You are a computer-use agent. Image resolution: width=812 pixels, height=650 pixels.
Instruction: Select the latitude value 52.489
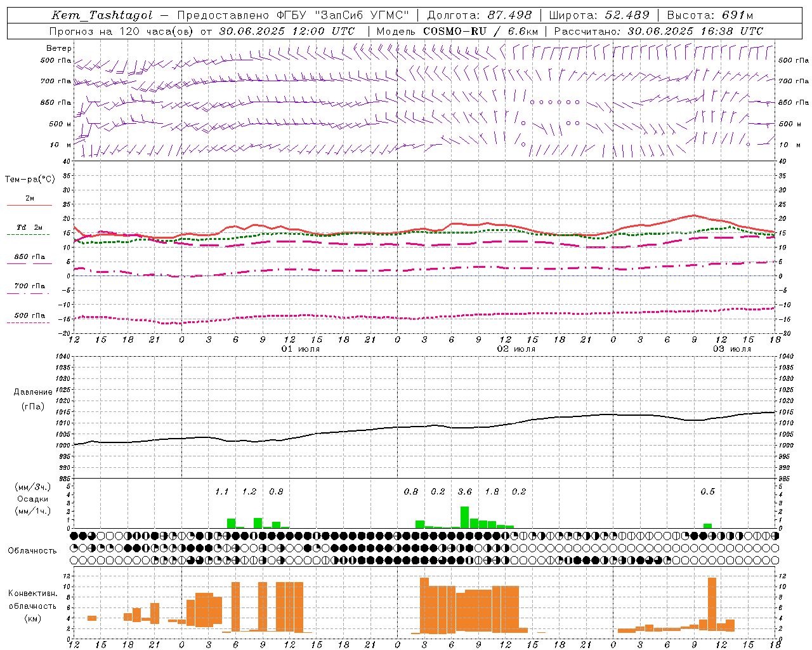627,15
